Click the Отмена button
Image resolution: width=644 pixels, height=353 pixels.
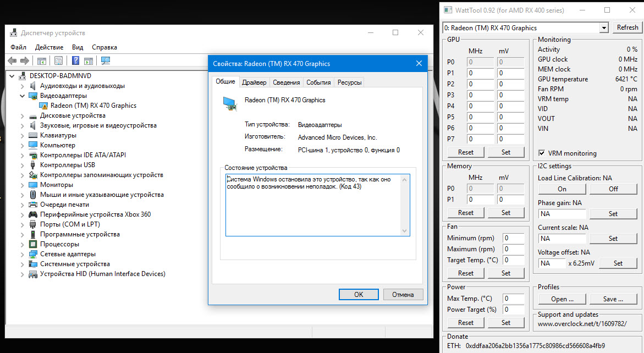coord(403,294)
